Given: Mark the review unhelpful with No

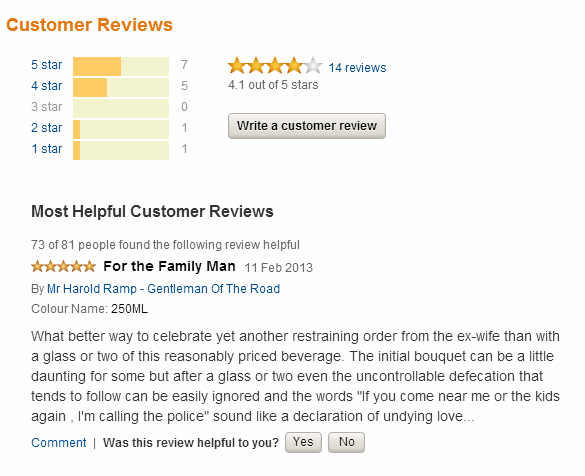Looking at the screenshot, I should pyautogui.click(x=346, y=442).
